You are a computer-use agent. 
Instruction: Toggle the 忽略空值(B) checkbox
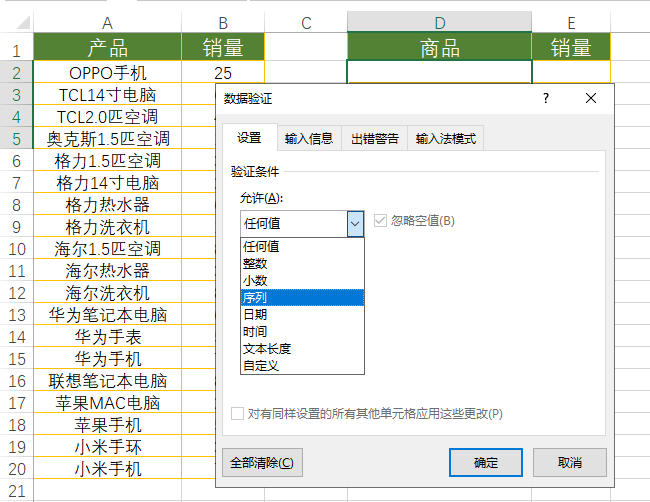[380, 221]
